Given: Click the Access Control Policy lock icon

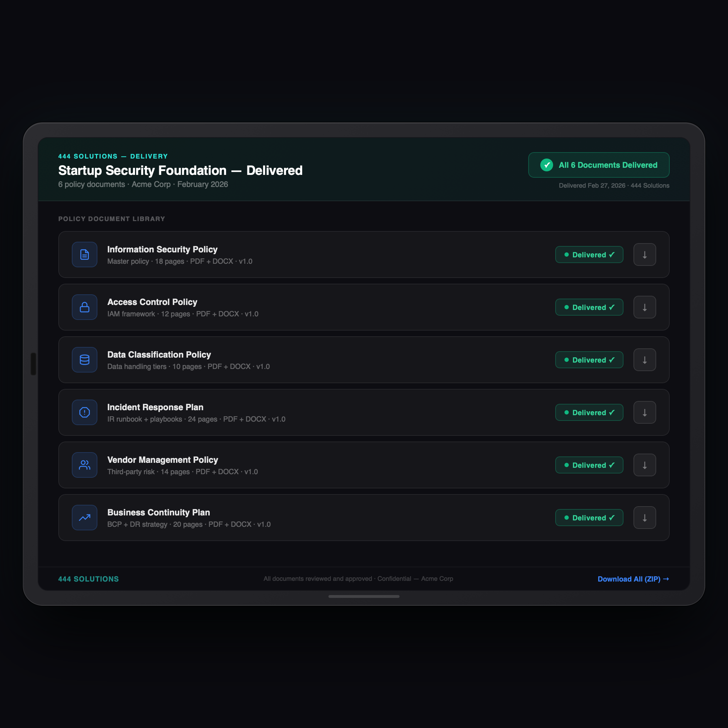Looking at the screenshot, I should (84, 307).
